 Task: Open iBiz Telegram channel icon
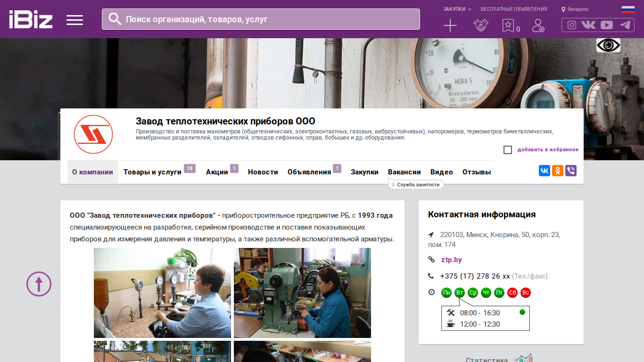[x=625, y=25]
